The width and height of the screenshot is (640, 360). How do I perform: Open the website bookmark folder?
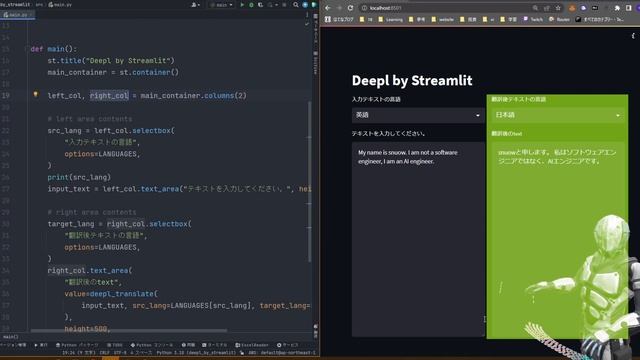click(x=442, y=19)
